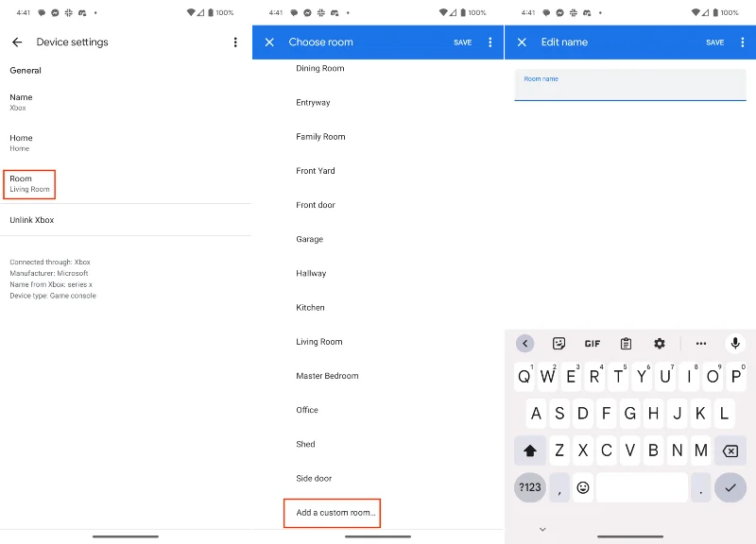Open the Device settings overflow menu
The width and height of the screenshot is (756, 544).
pyautogui.click(x=234, y=42)
